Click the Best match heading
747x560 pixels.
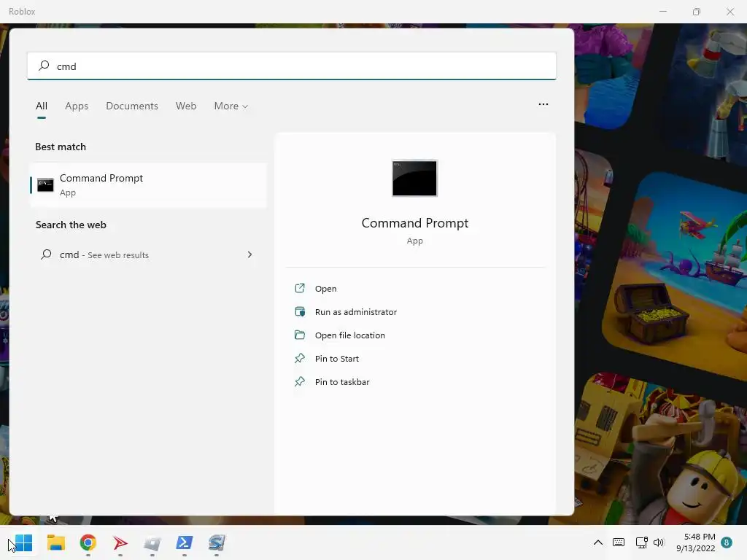pos(61,147)
